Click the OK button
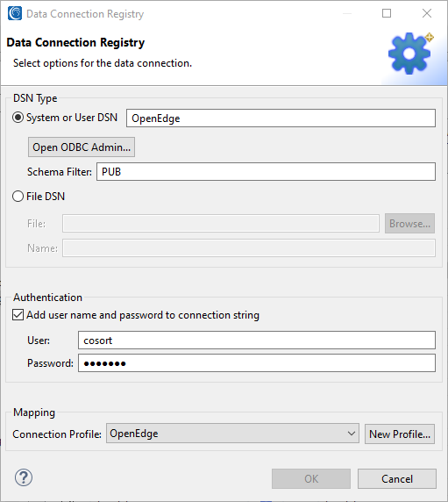This screenshot has height=502, width=448. click(x=311, y=479)
